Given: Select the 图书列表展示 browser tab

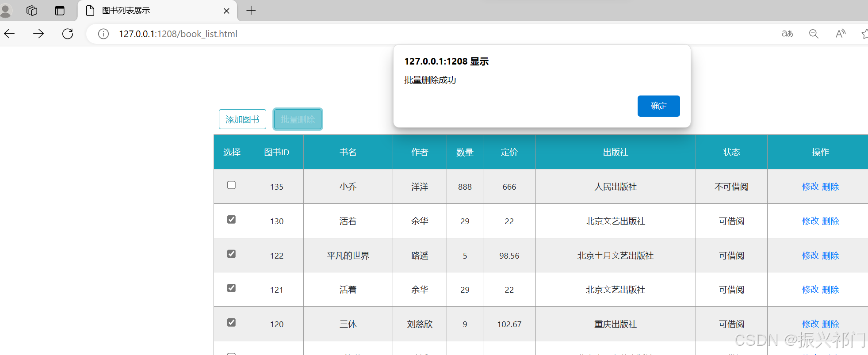Looking at the screenshot, I should point(157,11).
